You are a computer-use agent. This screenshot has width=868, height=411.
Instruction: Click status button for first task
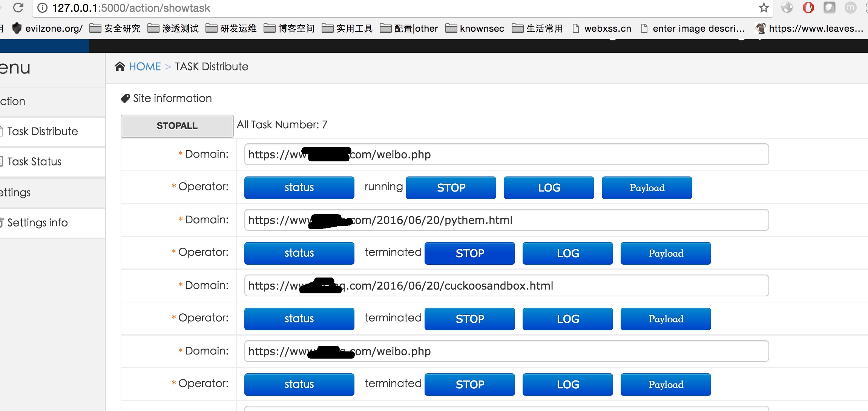click(299, 188)
